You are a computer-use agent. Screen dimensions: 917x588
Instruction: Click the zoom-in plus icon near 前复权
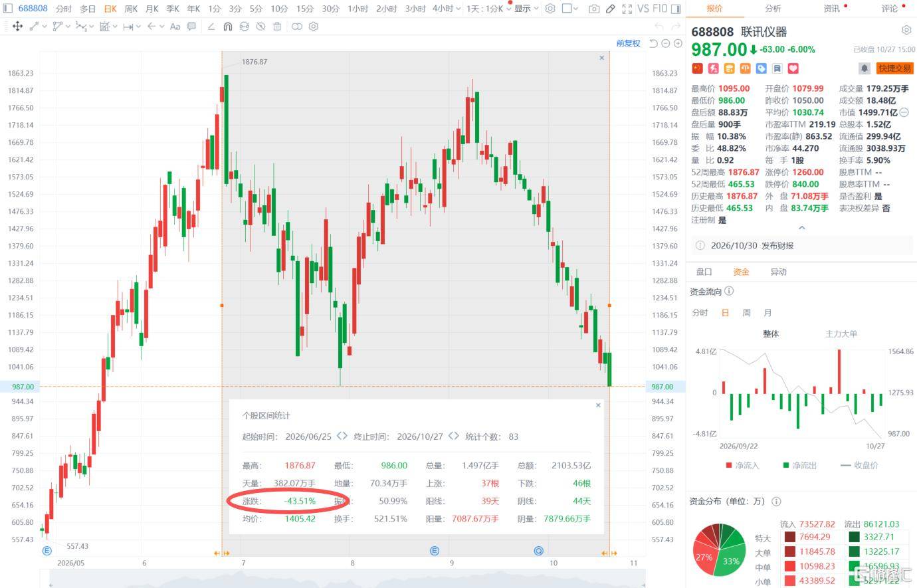pyautogui.click(x=678, y=43)
